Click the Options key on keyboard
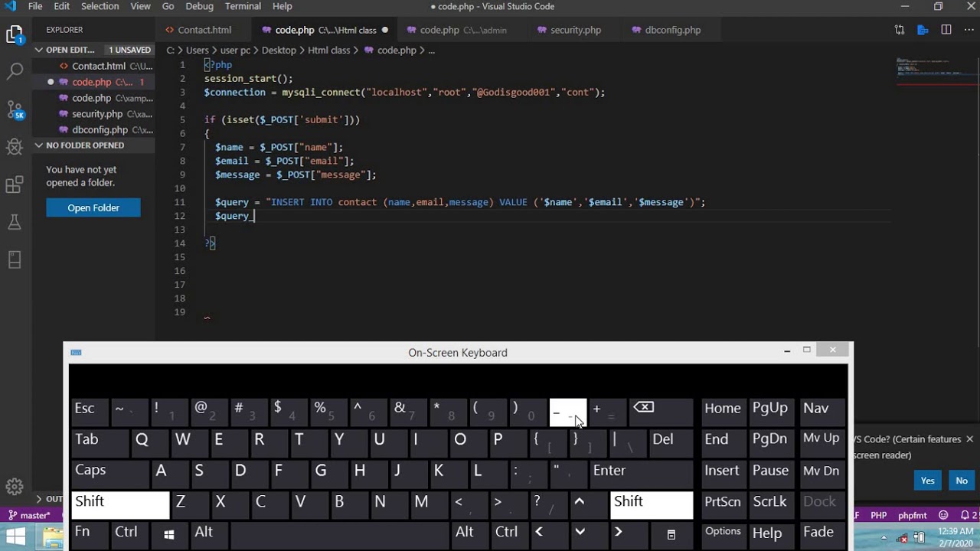The width and height of the screenshot is (980, 551). click(724, 534)
